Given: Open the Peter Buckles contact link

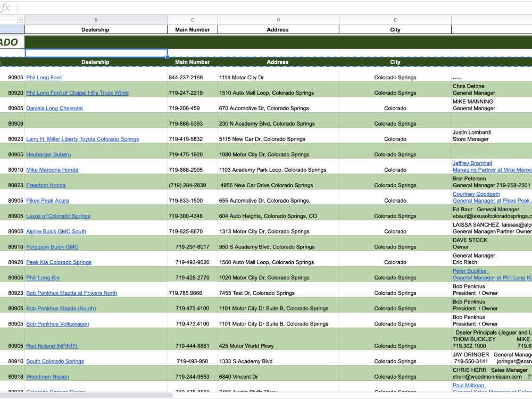Looking at the screenshot, I should (471, 271).
